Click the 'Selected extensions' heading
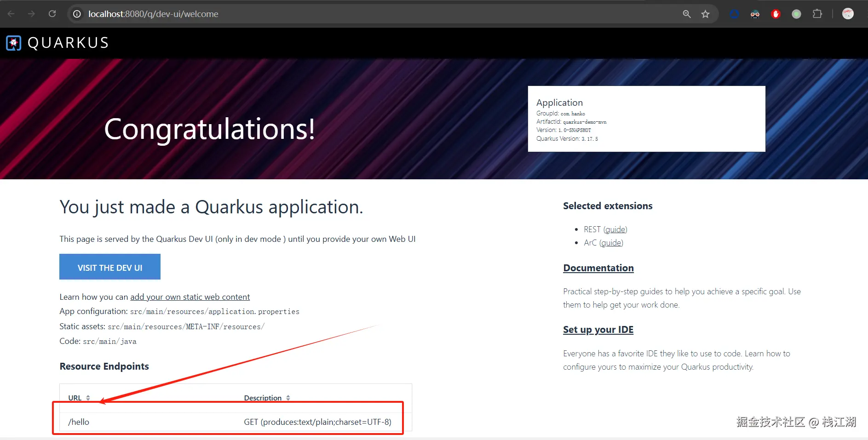 point(608,206)
